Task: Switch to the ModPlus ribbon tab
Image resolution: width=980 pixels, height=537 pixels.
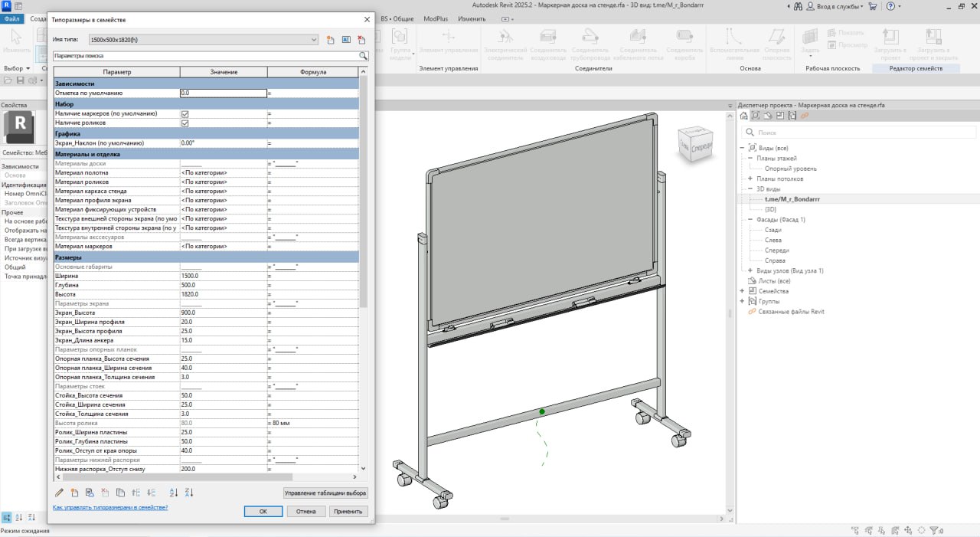Action: pyautogui.click(x=435, y=18)
